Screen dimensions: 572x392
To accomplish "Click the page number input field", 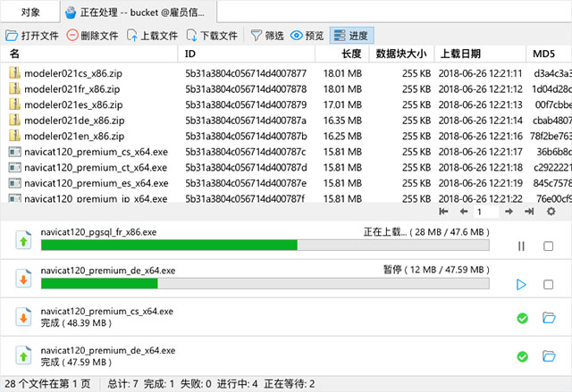I will pyautogui.click(x=486, y=212).
